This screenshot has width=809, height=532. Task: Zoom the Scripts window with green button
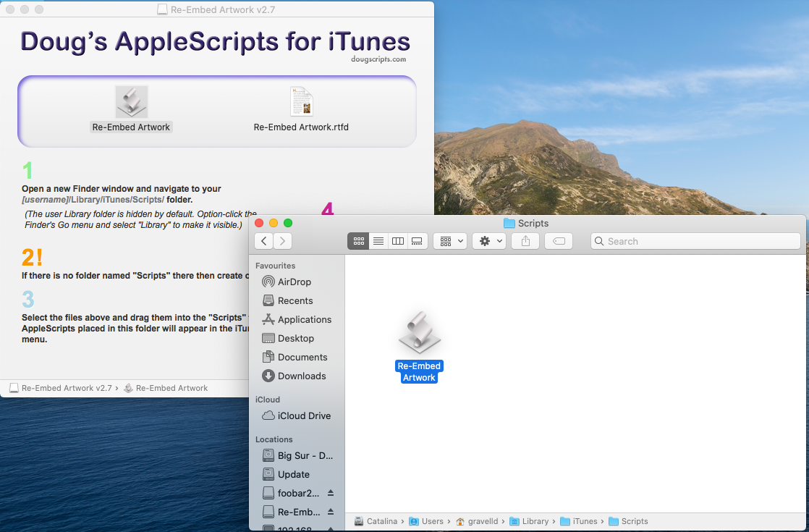coord(288,223)
